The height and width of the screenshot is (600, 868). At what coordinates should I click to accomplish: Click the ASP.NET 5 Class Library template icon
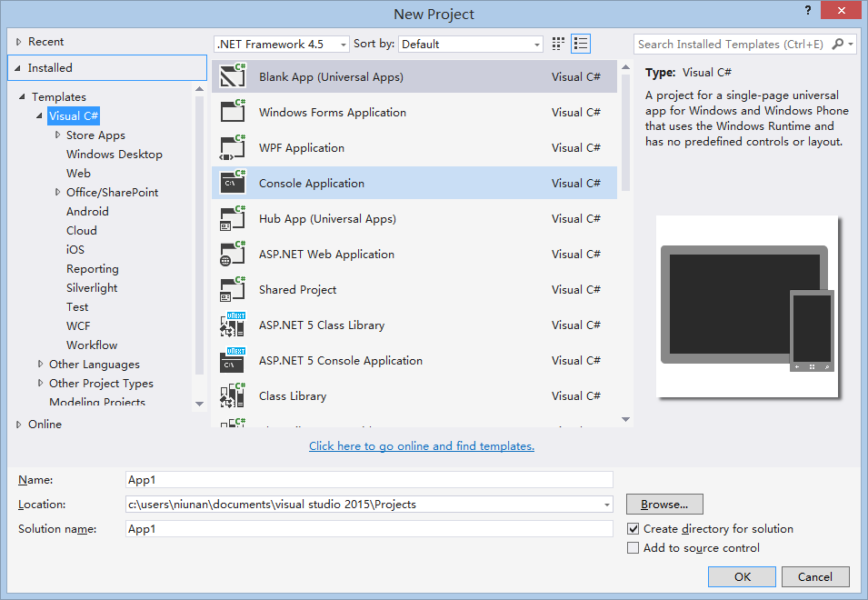click(x=233, y=325)
